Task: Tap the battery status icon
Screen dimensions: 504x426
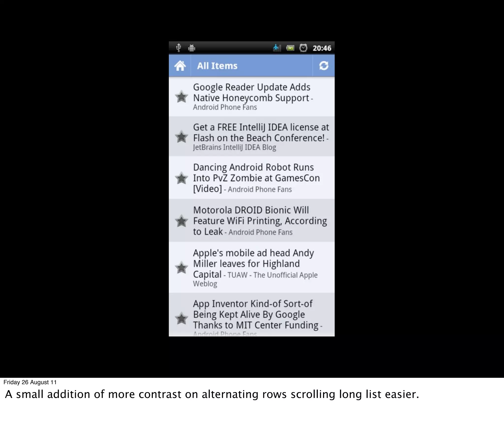Action: pos(290,48)
